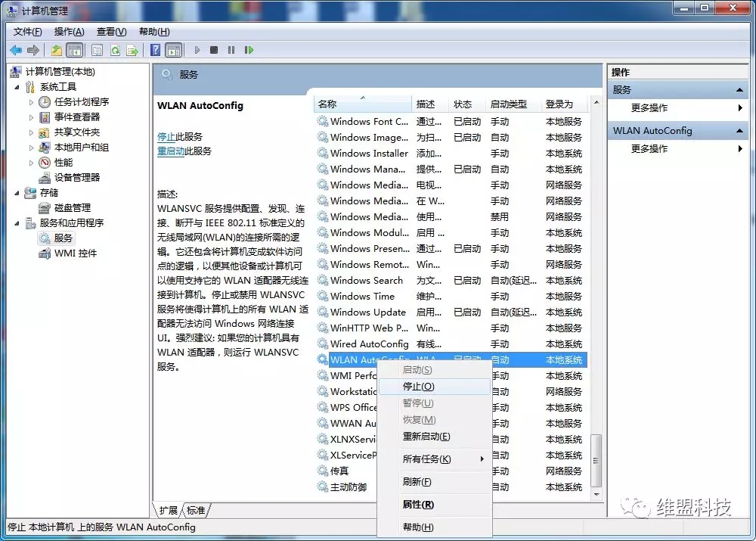Open 磁盘管理 in the tree

[73, 208]
